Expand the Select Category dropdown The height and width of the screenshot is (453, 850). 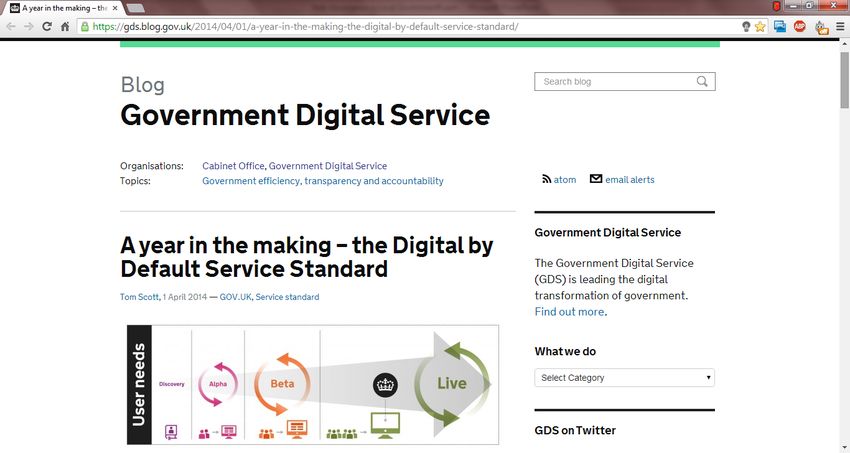click(624, 378)
